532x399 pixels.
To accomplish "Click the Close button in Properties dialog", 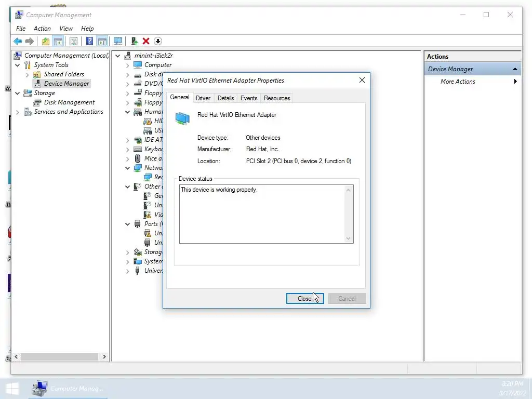I will (304, 299).
